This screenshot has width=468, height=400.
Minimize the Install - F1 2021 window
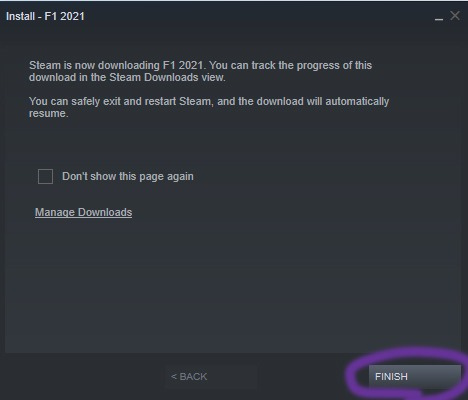(x=439, y=17)
